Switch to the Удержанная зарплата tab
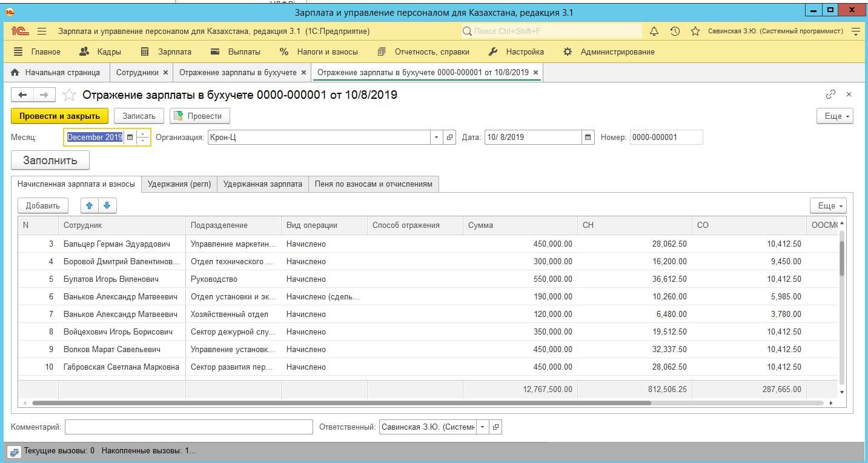The height and width of the screenshot is (463, 868). point(263,184)
